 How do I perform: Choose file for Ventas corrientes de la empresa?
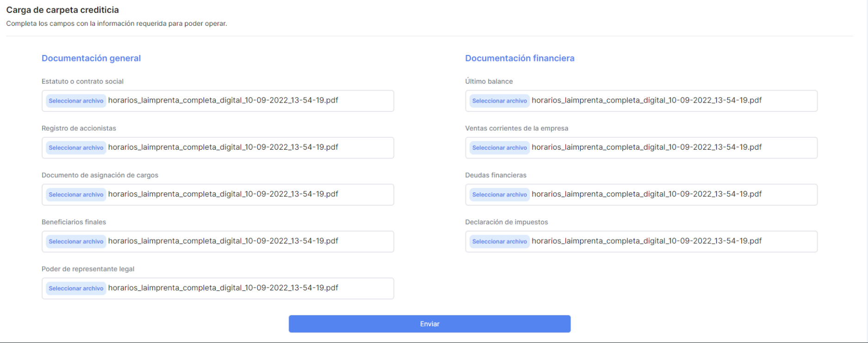[499, 147]
